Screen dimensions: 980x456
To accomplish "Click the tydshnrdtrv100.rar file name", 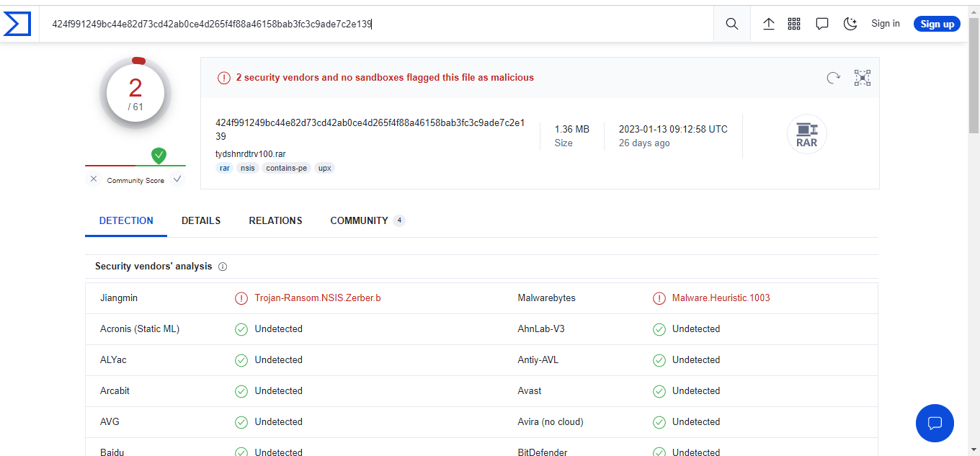I will pyautogui.click(x=251, y=154).
